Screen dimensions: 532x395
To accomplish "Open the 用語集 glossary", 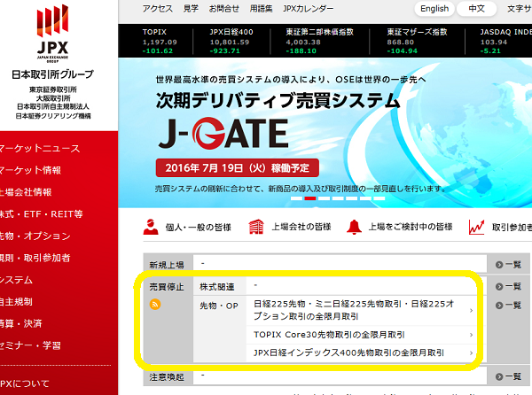I will pos(262,9).
